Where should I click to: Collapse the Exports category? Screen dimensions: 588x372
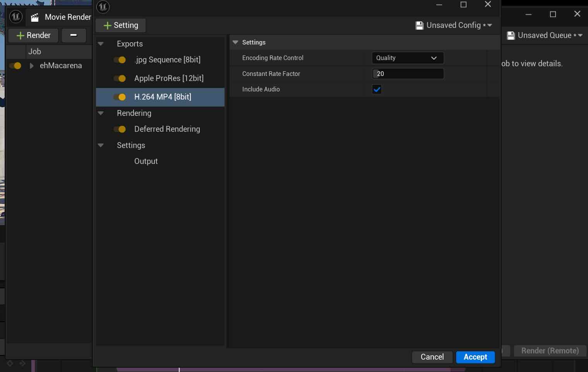click(101, 44)
